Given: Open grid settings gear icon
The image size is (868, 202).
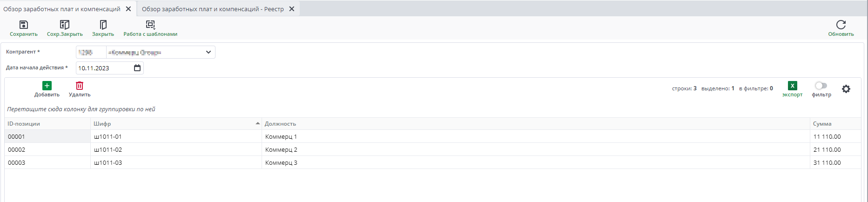Looking at the screenshot, I should 846,89.
